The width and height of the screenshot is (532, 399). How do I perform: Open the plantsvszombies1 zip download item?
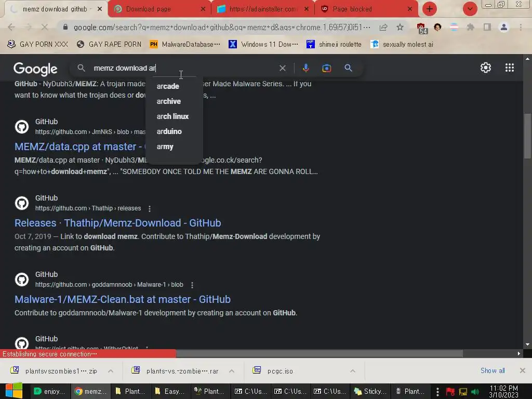[x=54, y=371]
